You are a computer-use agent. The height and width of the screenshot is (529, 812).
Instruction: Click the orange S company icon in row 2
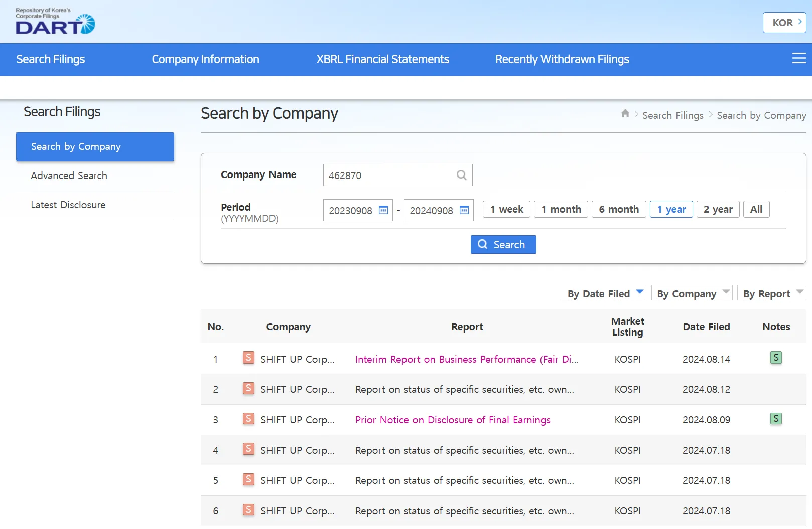248,389
